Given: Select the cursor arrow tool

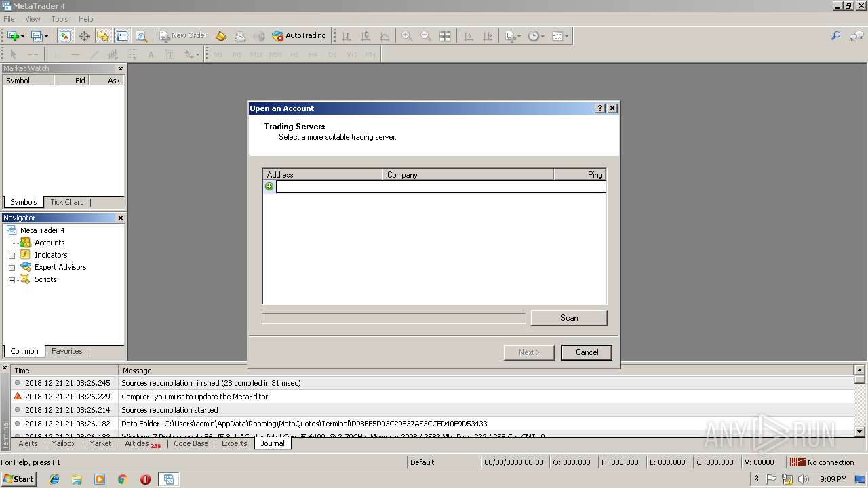Looking at the screenshot, I should pos(13,54).
